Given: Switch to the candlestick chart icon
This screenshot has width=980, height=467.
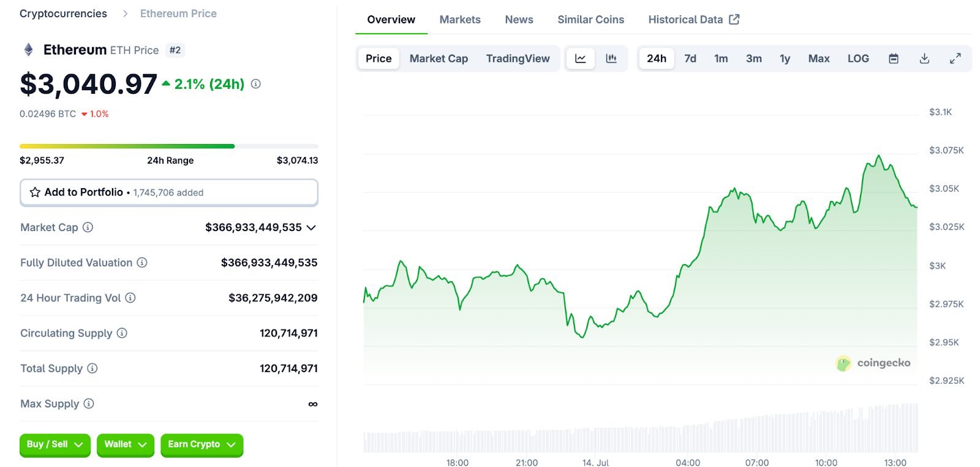Looking at the screenshot, I should [611, 59].
